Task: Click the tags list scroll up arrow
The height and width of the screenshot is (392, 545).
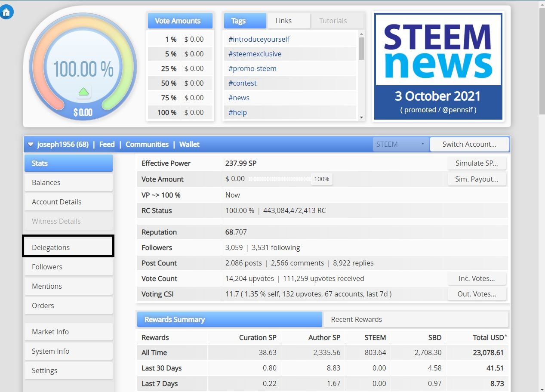Action: click(x=361, y=34)
